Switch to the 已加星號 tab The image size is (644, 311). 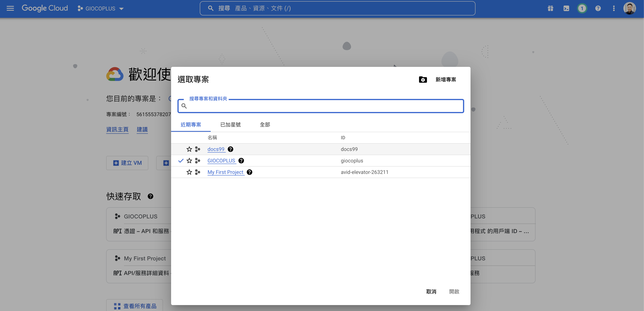click(230, 124)
